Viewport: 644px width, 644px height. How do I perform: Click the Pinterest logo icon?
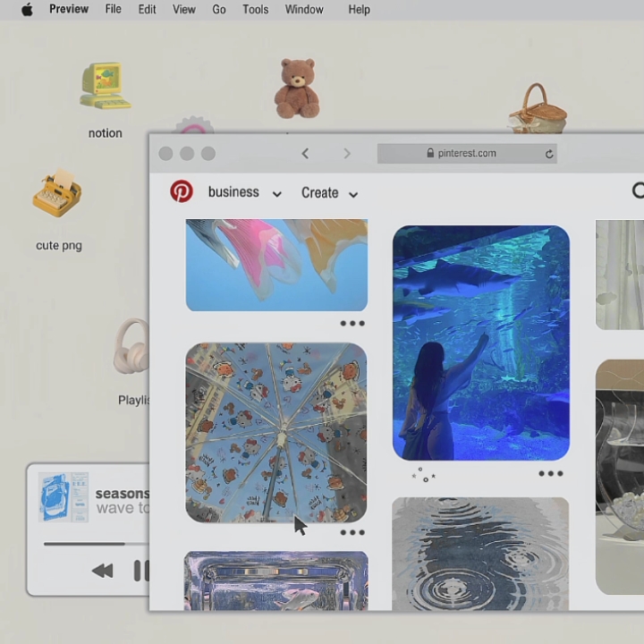click(x=182, y=191)
